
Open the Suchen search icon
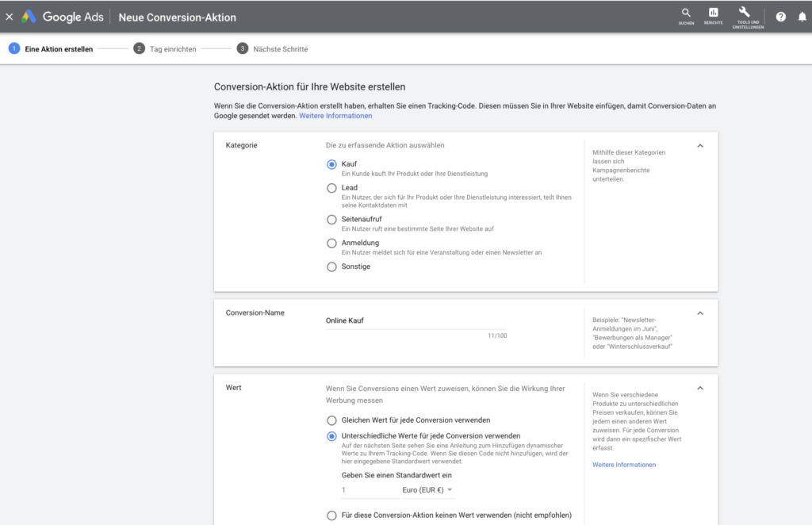click(686, 16)
